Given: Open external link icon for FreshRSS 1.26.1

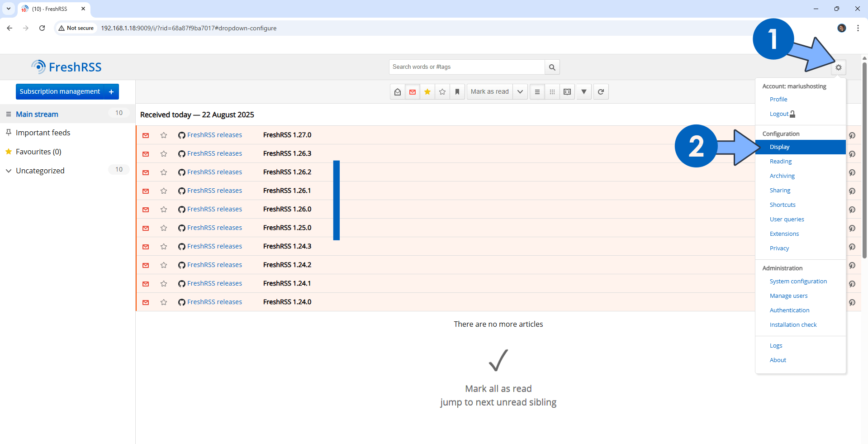Looking at the screenshot, I should pyautogui.click(x=852, y=191).
